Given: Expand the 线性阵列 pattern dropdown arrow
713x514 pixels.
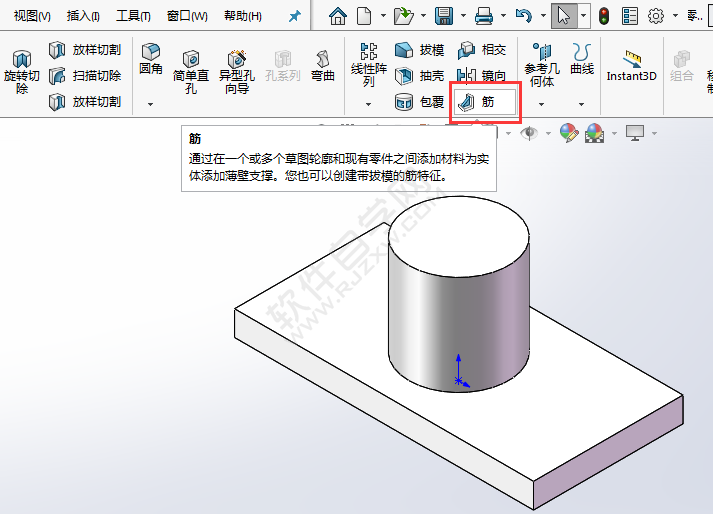Looking at the screenshot, I should tap(368, 104).
